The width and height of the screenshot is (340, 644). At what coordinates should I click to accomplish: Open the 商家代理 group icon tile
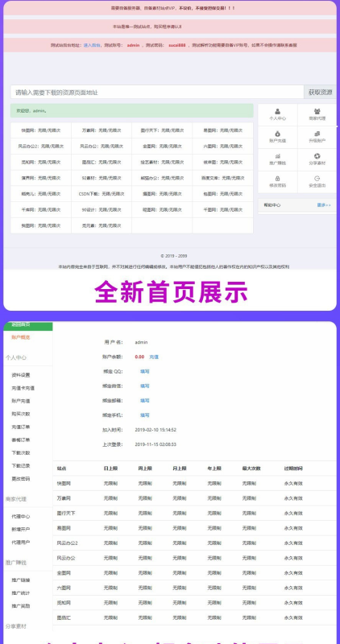tap(317, 114)
